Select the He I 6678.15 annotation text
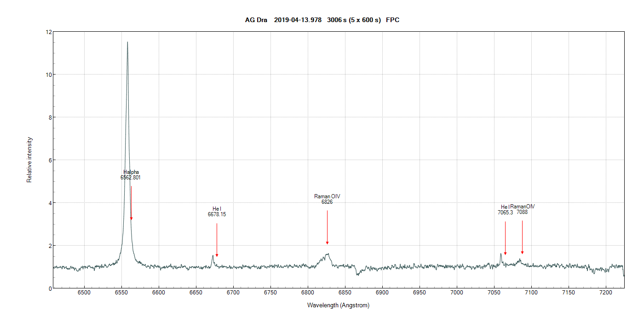This screenshot has height=322, width=644. point(217,212)
